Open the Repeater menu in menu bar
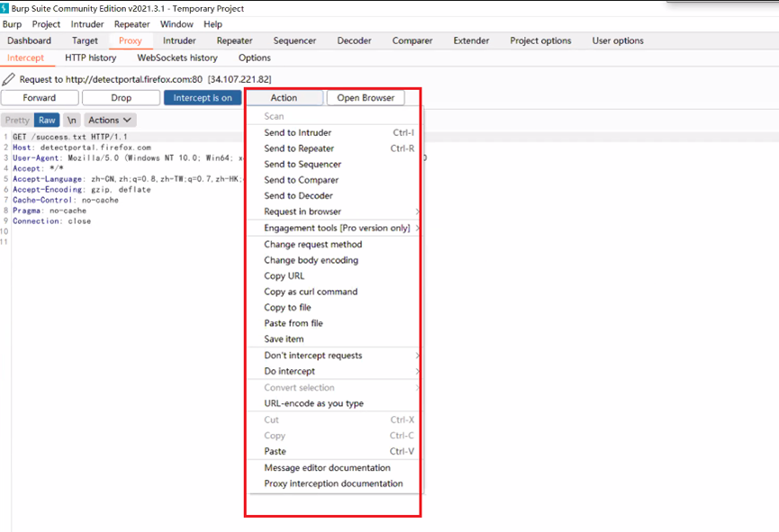Image resolution: width=779 pixels, height=532 pixels. (131, 24)
